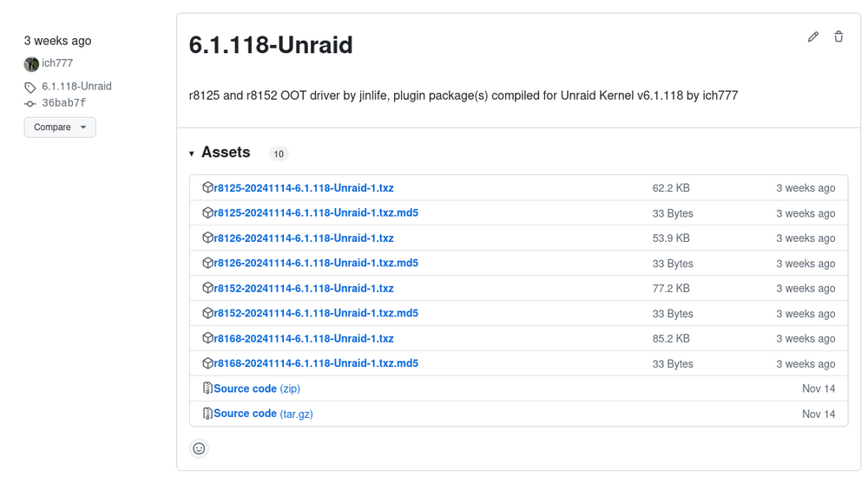Download r8152-20241114-6.1.118-Unraid-1.txz.md5
Screen dimensions: 868x483
(316, 313)
